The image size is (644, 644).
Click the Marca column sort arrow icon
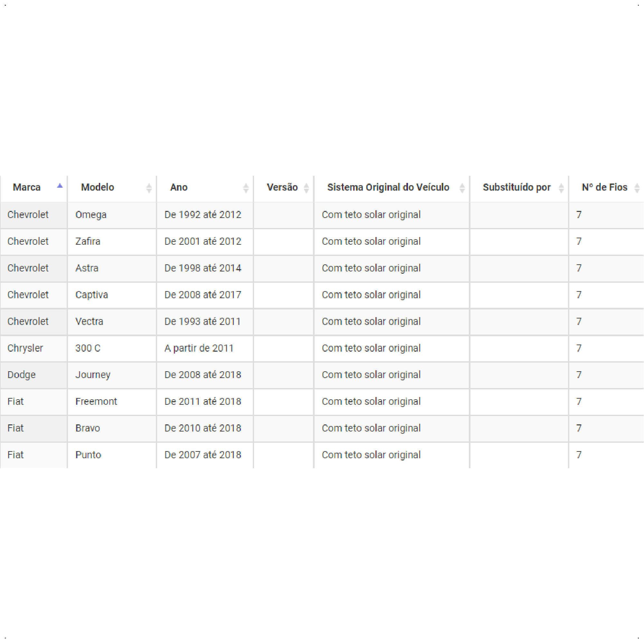[x=60, y=186]
